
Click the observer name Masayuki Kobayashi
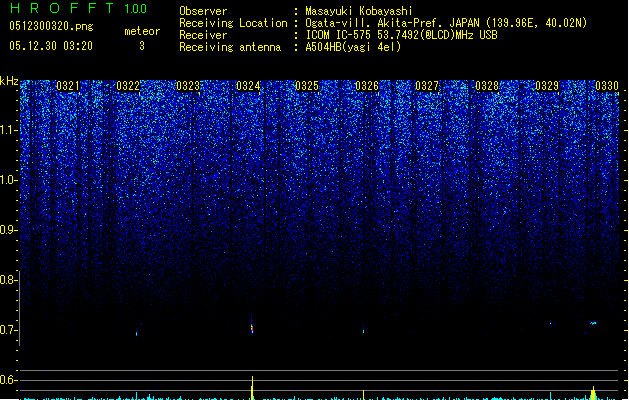coord(359,11)
